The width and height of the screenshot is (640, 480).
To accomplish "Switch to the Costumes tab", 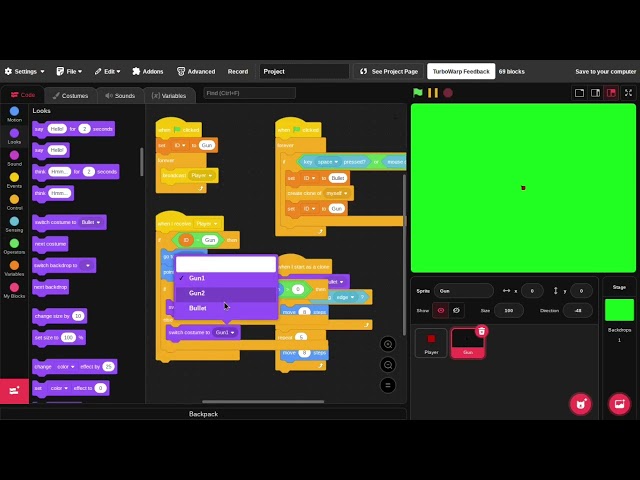I will pyautogui.click(x=71, y=96).
